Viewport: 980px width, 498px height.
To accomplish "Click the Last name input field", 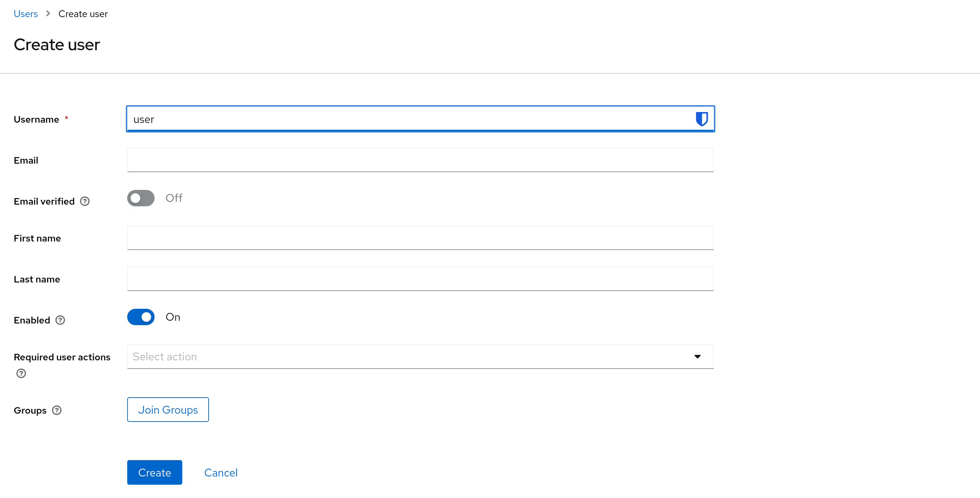I will (420, 279).
